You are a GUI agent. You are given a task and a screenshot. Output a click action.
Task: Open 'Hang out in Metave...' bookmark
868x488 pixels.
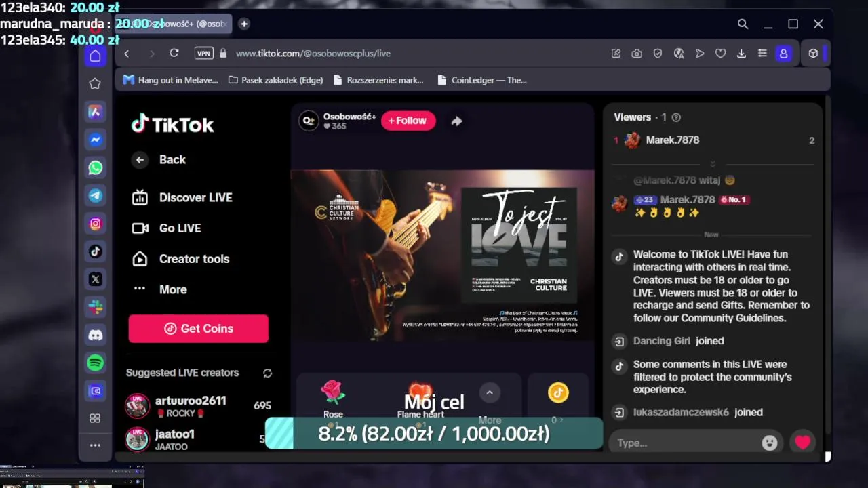[170, 80]
